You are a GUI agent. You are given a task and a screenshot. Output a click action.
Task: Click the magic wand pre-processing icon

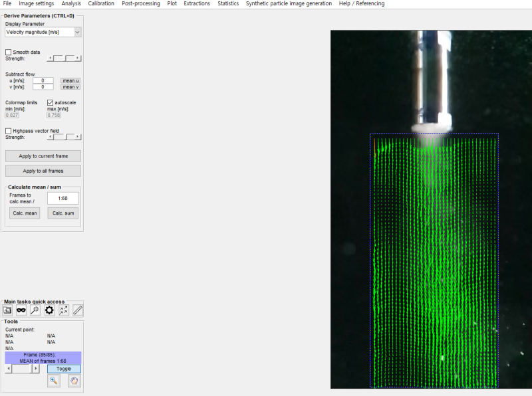35,310
